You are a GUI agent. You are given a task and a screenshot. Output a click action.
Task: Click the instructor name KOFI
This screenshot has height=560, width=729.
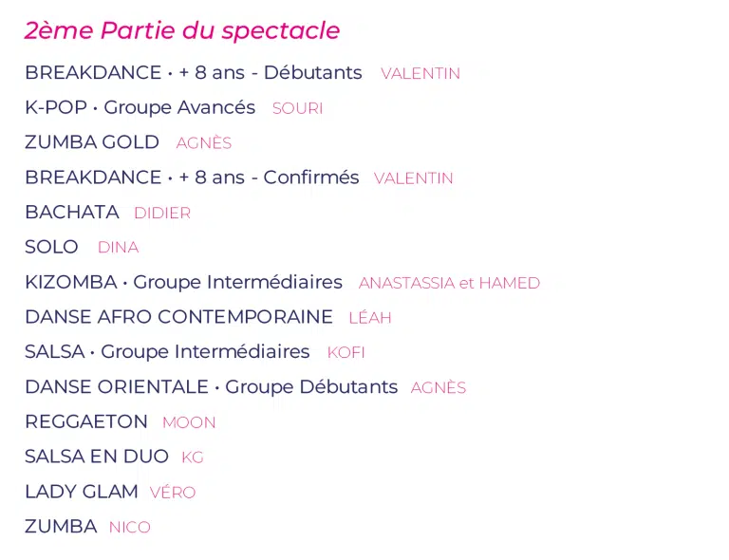(x=346, y=353)
